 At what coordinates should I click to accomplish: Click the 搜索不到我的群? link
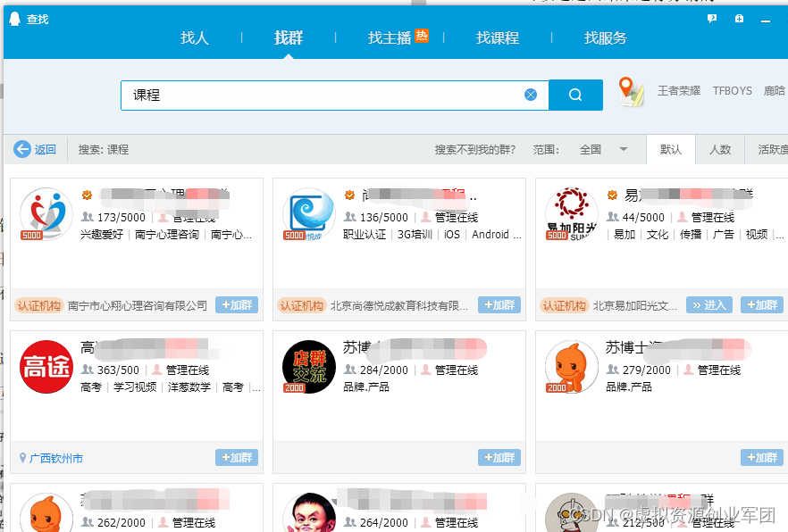click(475, 150)
